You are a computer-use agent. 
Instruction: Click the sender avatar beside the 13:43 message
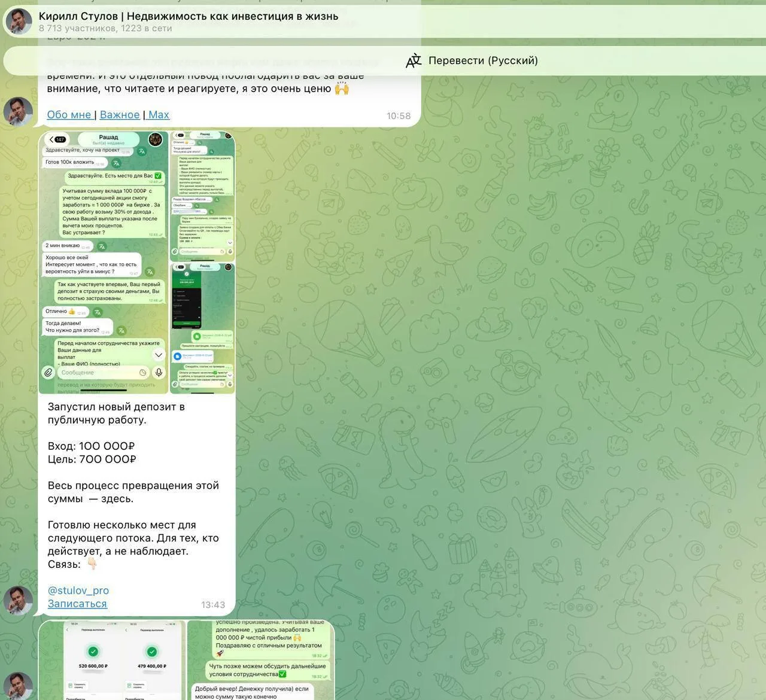point(19,601)
